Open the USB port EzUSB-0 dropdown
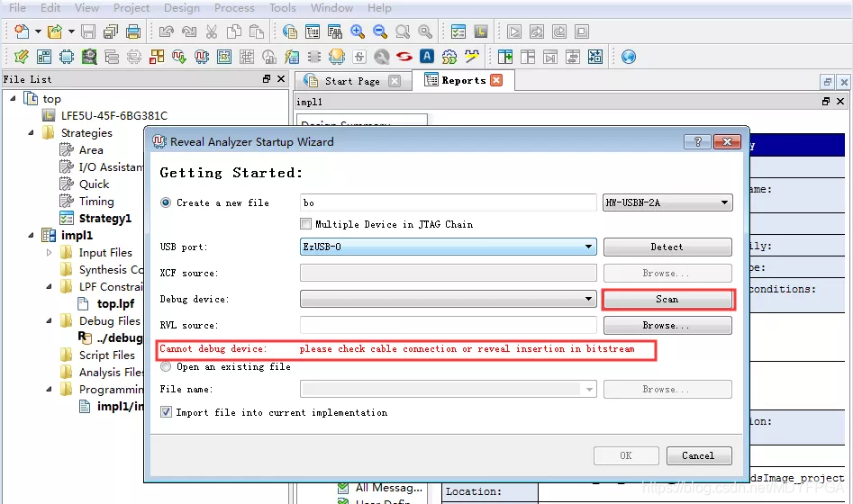This screenshot has height=504, width=853. 448,247
